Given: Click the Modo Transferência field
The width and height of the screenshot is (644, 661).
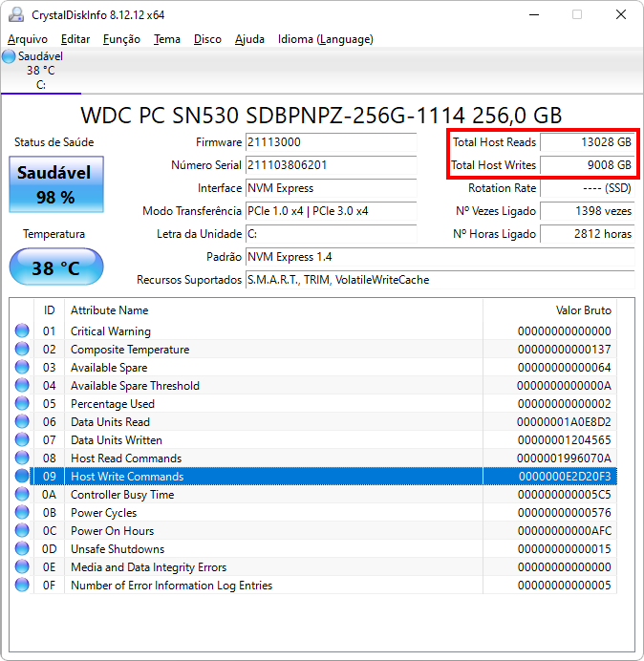Looking at the screenshot, I should coord(331,211).
